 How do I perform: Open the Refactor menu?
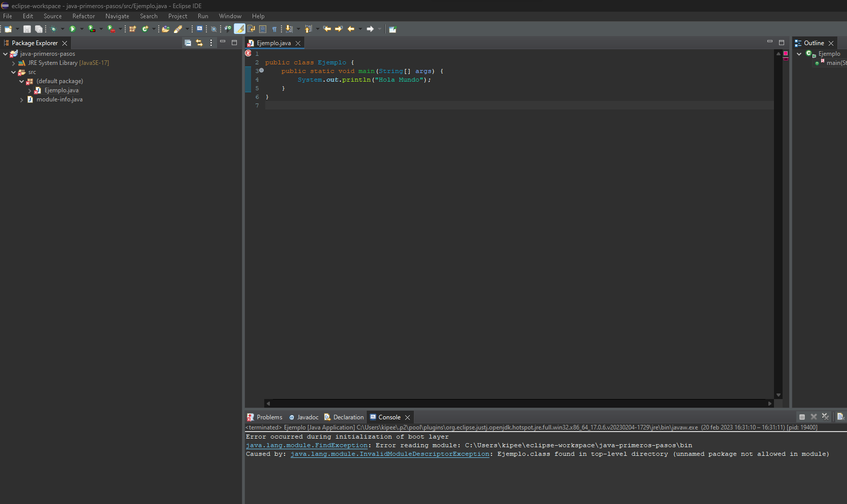pyautogui.click(x=84, y=16)
